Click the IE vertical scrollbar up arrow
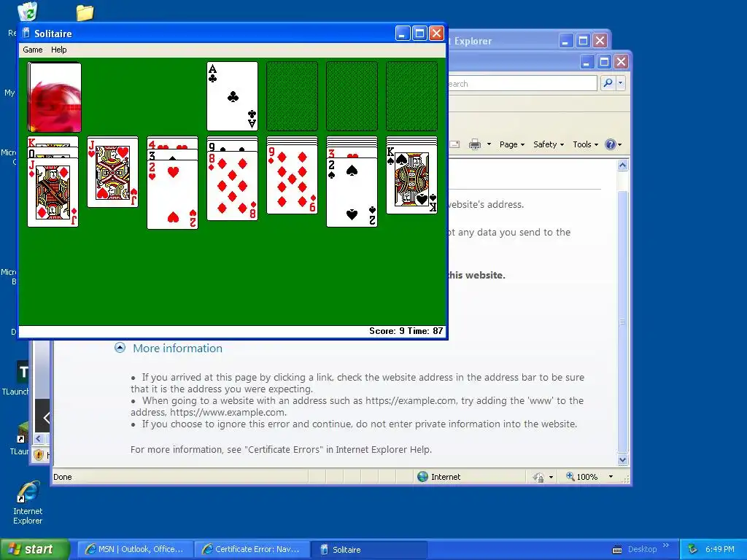This screenshot has width=747, height=560. pos(623,166)
